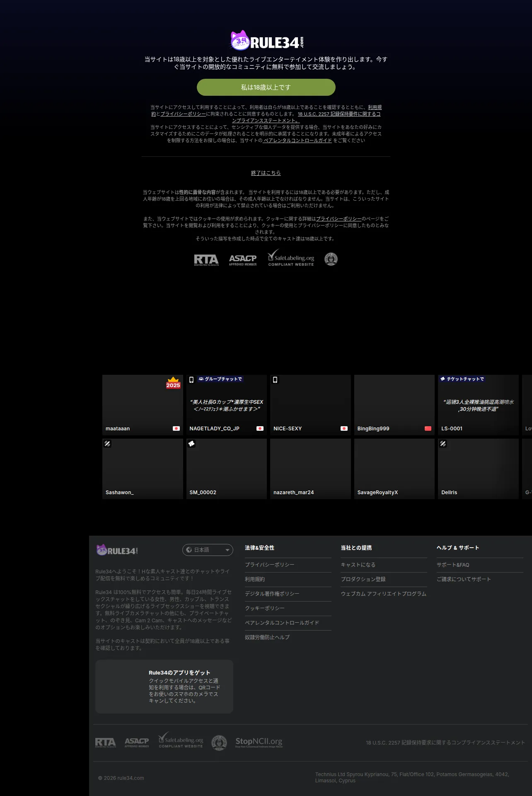Click the RTA badge in the footer
This screenshot has width=532, height=796.
105,743
